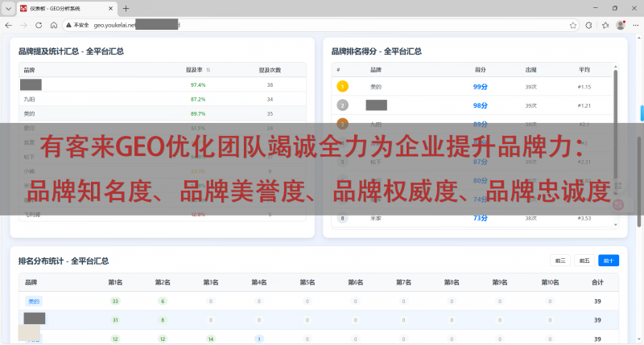The height and width of the screenshot is (345, 644).
Task: Open the browser three-dot settings menu
Action: (635, 25)
